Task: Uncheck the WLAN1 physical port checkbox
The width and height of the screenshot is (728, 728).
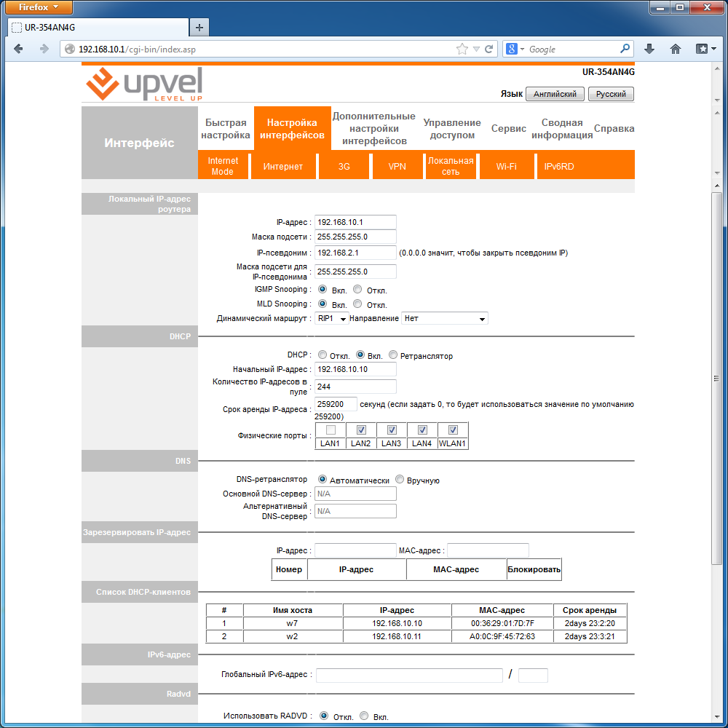Action: pos(453,430)
